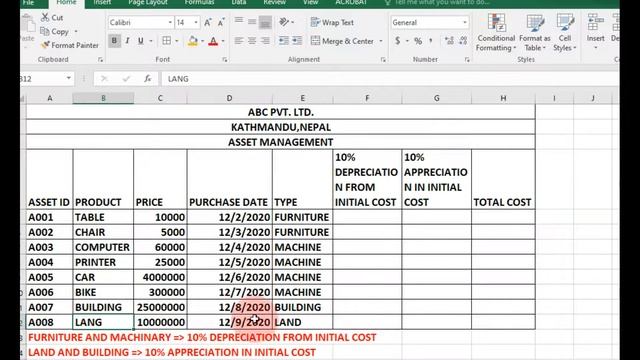Switch to the Data tab
This screenshot has width=640, height=360.
click(x=239, y=2)
